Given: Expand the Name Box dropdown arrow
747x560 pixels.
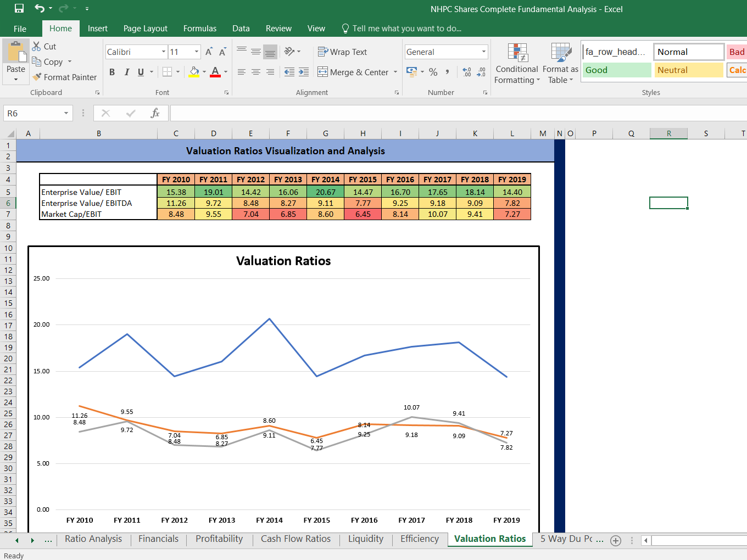Looking at the screenshot, I should [66, 113].
